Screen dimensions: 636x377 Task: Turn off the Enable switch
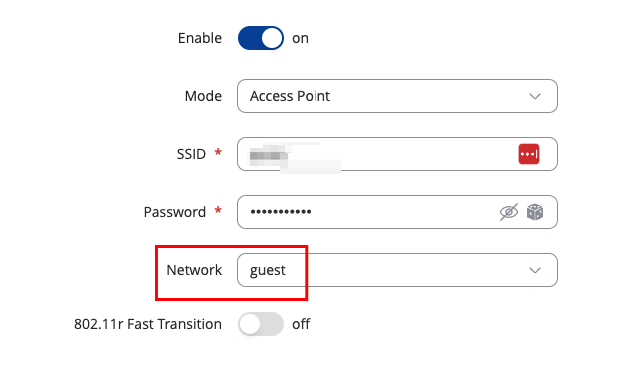(261, 38)
